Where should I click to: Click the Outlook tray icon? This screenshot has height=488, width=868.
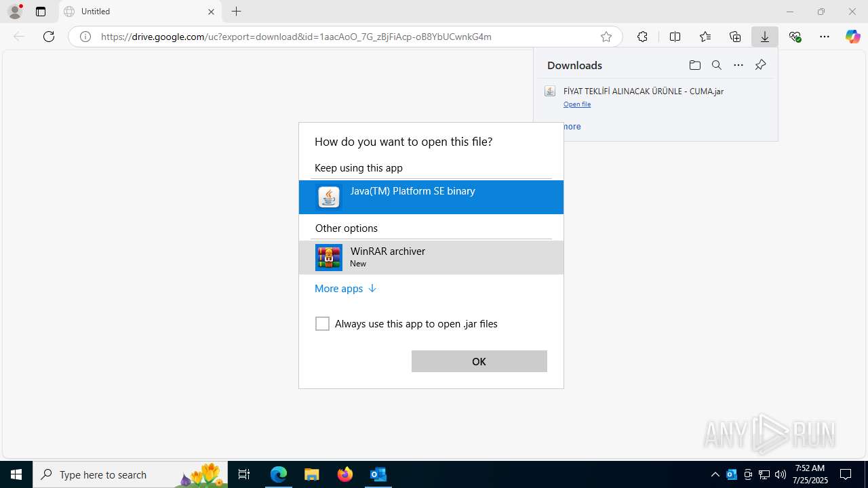[732, 474]
